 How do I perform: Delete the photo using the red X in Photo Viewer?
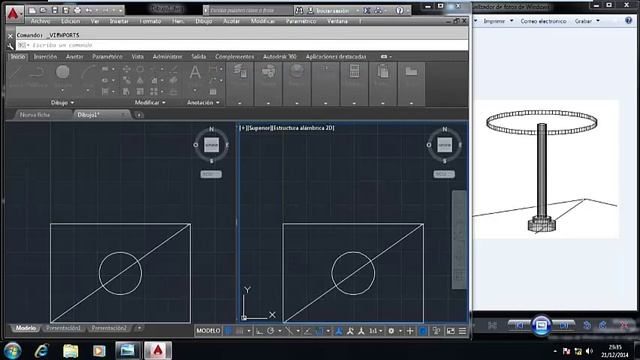click(624, 325)
